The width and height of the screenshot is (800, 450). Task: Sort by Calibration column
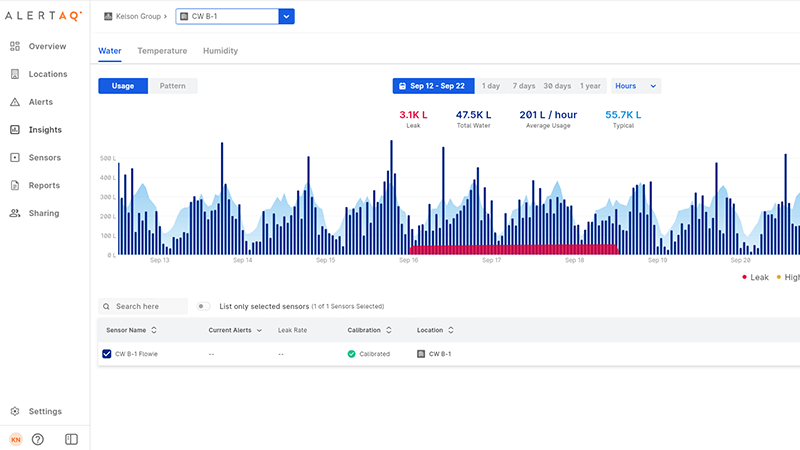tap(369, 330)
